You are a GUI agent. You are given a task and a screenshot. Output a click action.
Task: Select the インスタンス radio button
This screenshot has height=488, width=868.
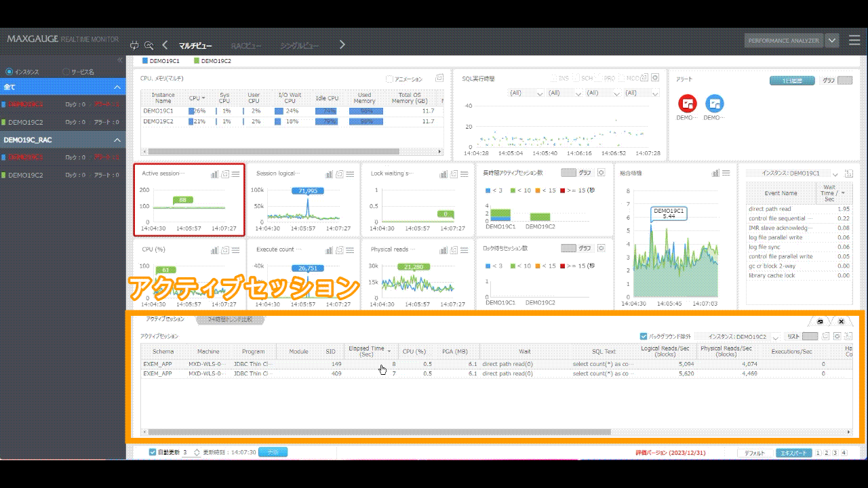9,72
